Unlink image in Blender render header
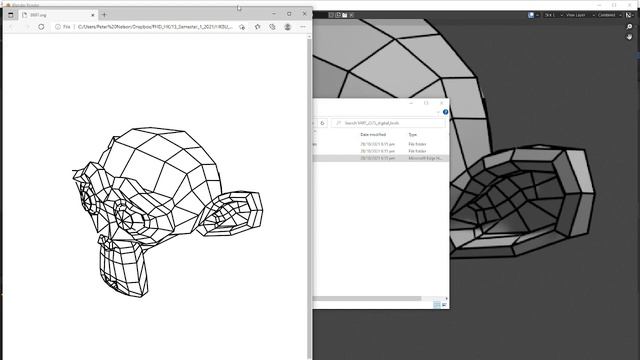Viewport: 640px width, 360px height. [x=351, y=15]
